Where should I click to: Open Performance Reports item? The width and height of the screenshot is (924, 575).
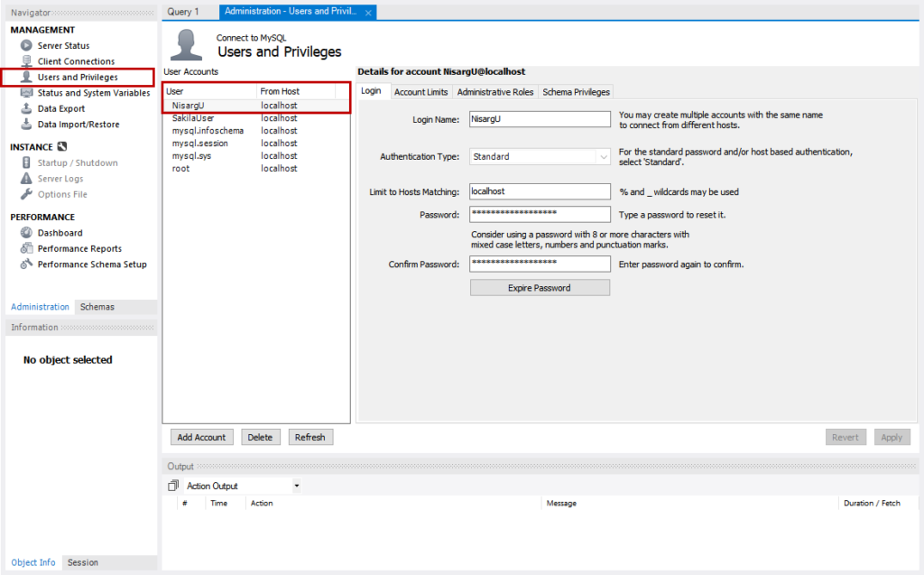[79, 248]
